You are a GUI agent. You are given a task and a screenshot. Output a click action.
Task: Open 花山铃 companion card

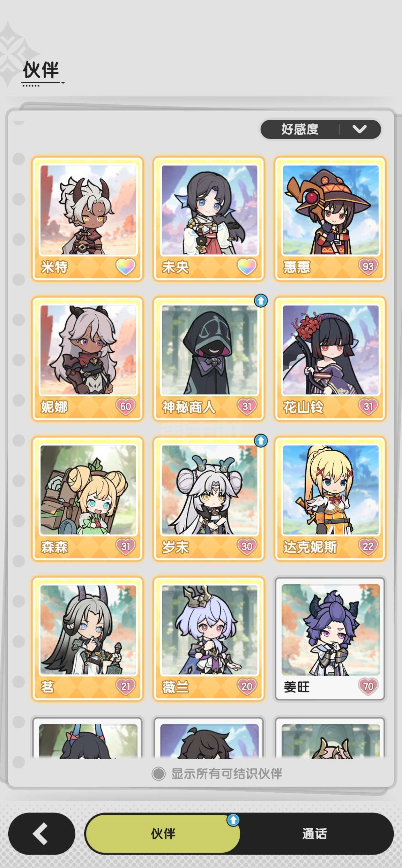click(330, 358)
